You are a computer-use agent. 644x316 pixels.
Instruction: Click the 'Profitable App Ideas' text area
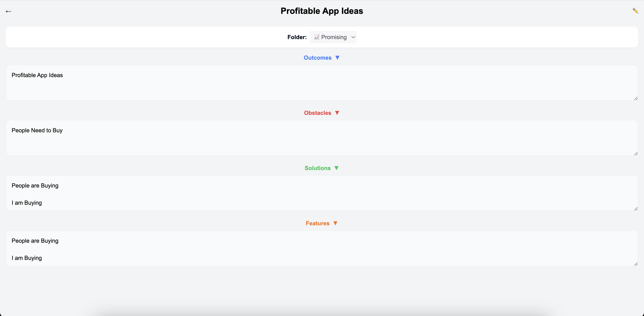(37, 75)
